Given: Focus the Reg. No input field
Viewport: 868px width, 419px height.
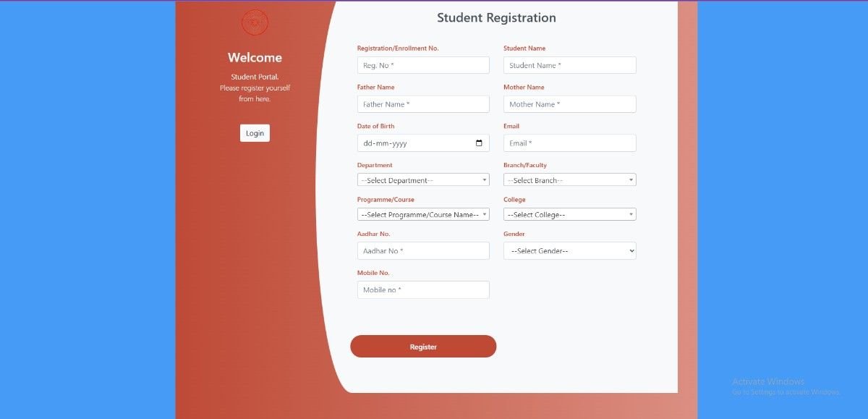Looking at the screenshot, I should (423, 65).
